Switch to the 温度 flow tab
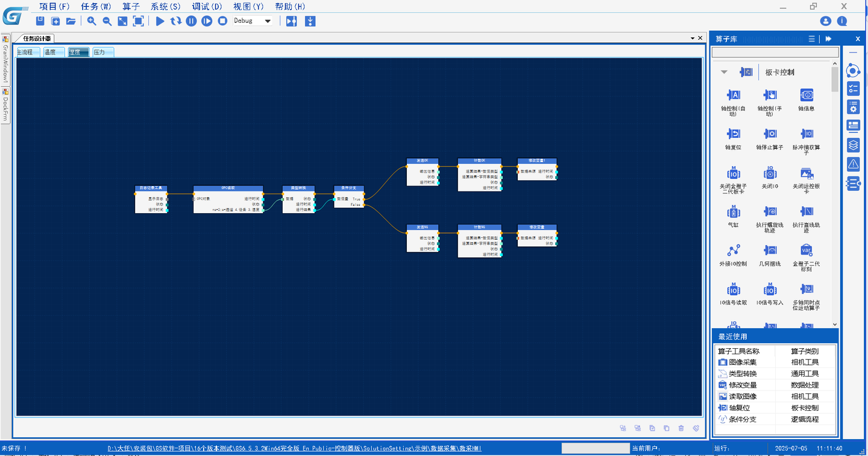This screenshot has height=456, width=868. tap(53, 52)
